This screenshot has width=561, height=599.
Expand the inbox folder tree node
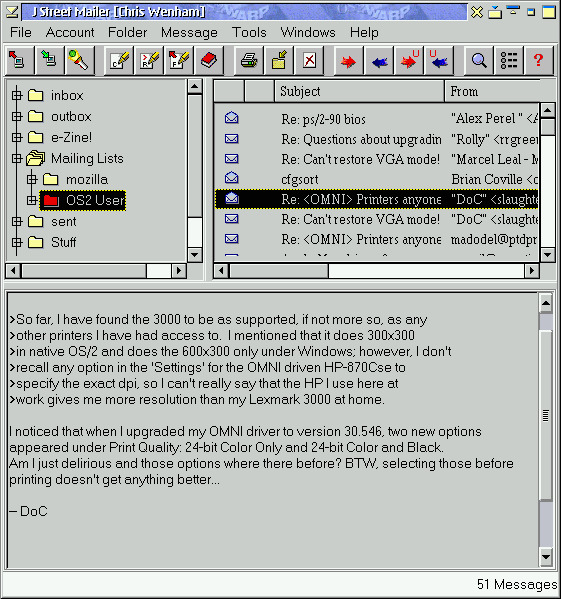(x=17, y=95)
